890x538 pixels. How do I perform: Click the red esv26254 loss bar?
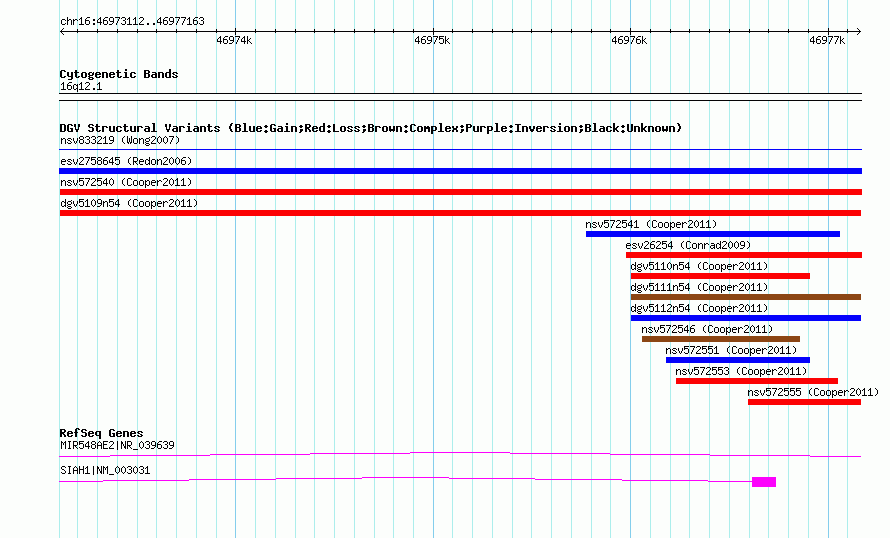744,255
